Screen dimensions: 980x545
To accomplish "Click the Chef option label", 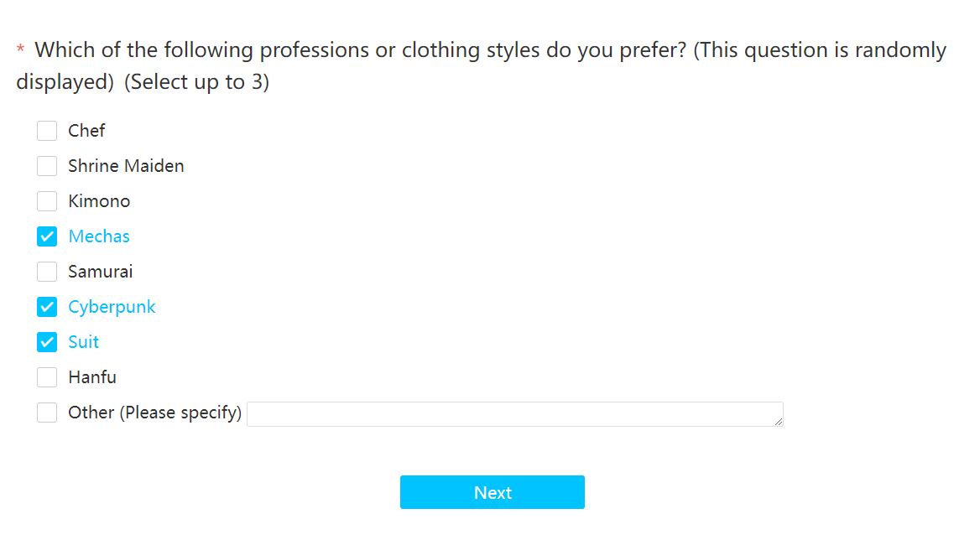I will [87, 131].
